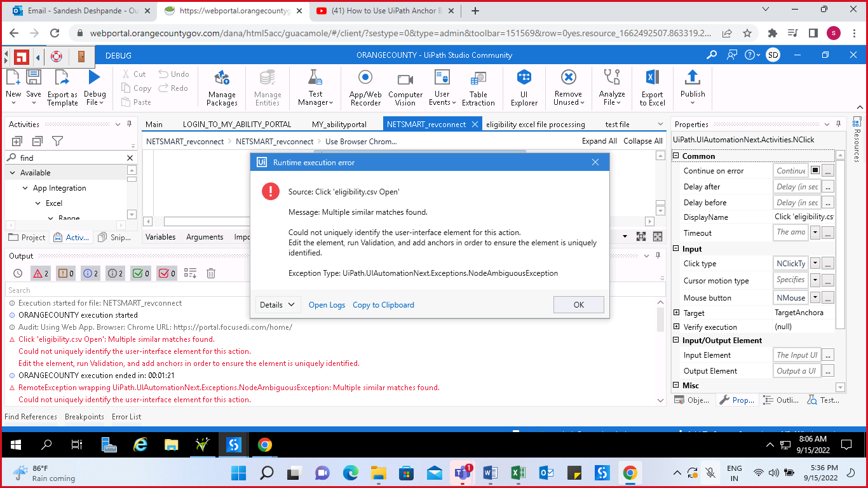Open the Click type dropdown
Viewport: 868px width, 488px height.
coord(815,263)
